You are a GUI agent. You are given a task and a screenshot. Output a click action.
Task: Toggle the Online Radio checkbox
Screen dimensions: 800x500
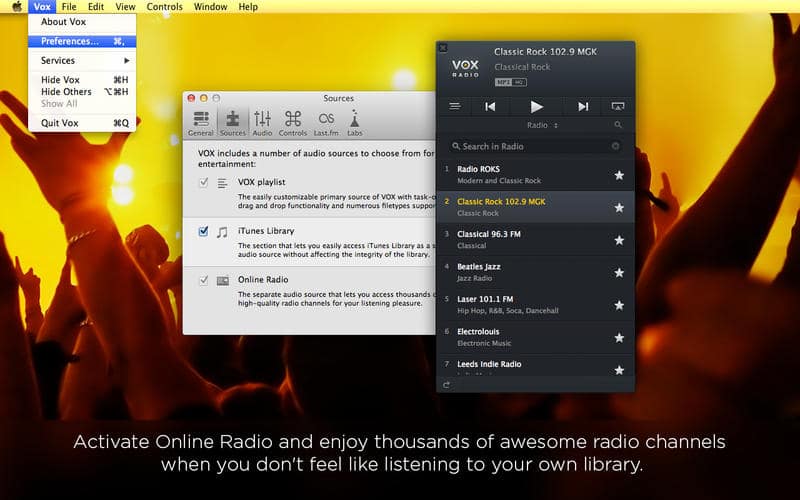pos(203,280)
